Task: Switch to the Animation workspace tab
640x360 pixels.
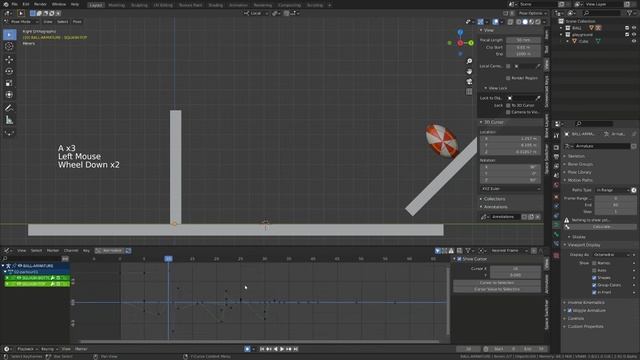Action: click(x=238, y=5)
